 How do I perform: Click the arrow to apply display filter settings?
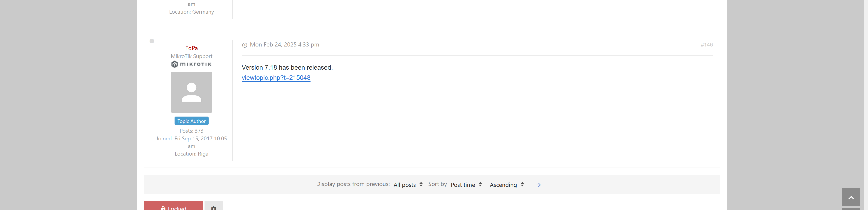[x=538, y=185]
